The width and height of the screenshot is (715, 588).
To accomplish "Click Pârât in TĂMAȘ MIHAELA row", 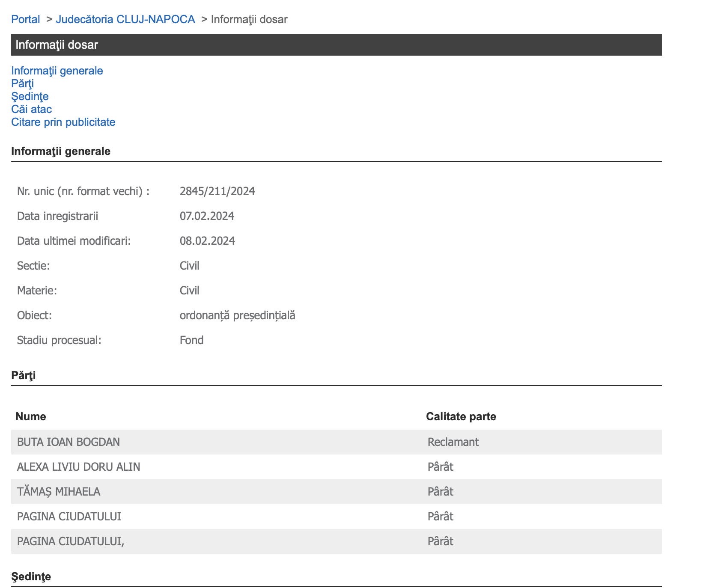I will pos(441,492).
